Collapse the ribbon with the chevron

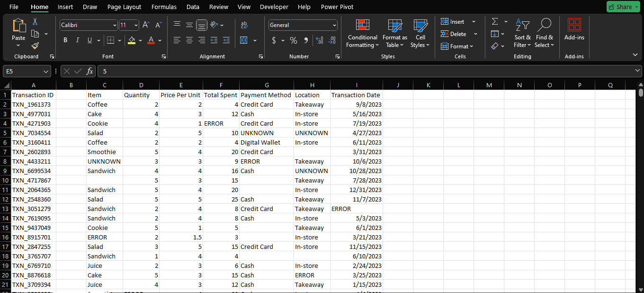click(x=635, y=55)
